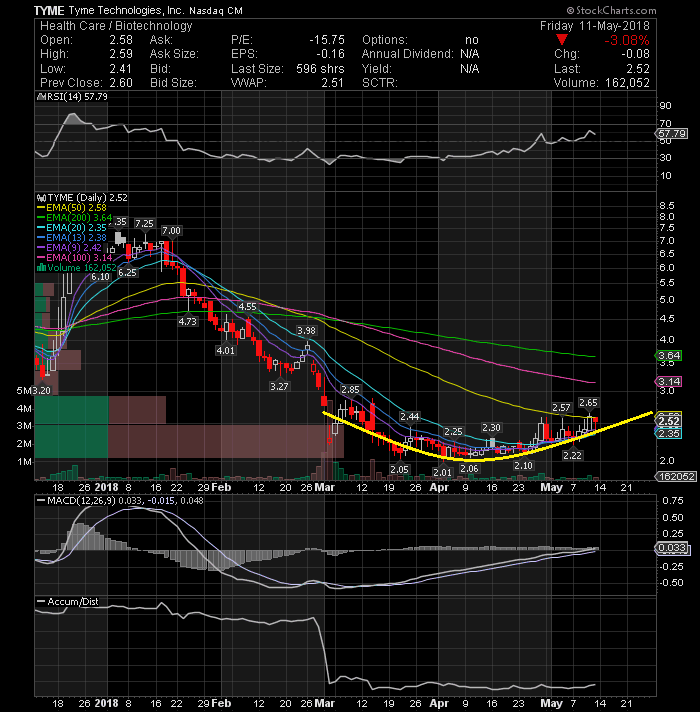700x712 pixels.
Task: Click the 6.10 price low label
Action: pos(100,277)
